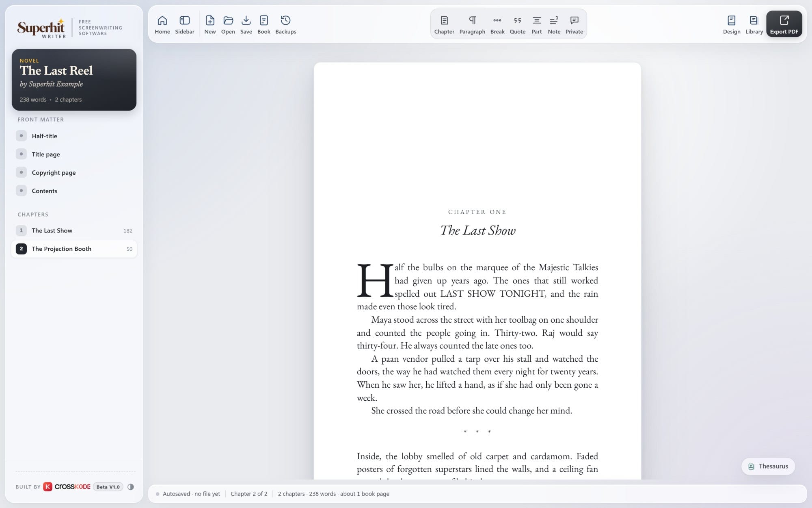Click the CrossKode logo link
The height and width of the screenshot is (508, 812).
tap(67, 487)
